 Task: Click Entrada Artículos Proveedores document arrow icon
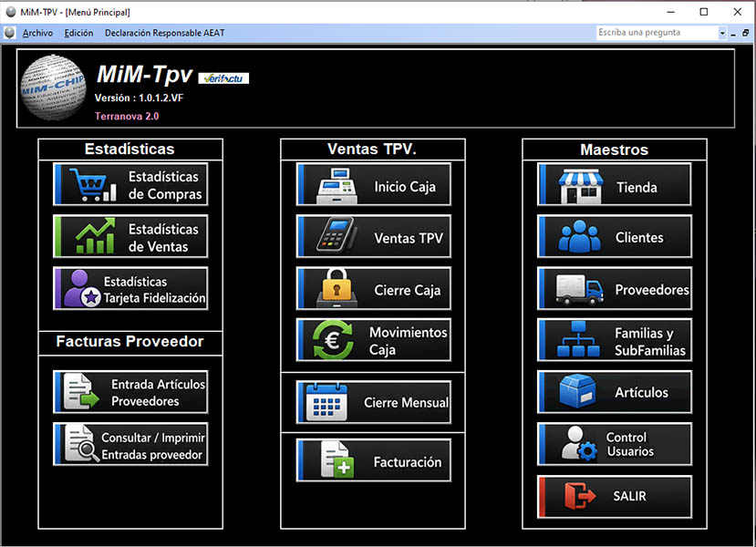pyautogui.click(x=81, y=391)
